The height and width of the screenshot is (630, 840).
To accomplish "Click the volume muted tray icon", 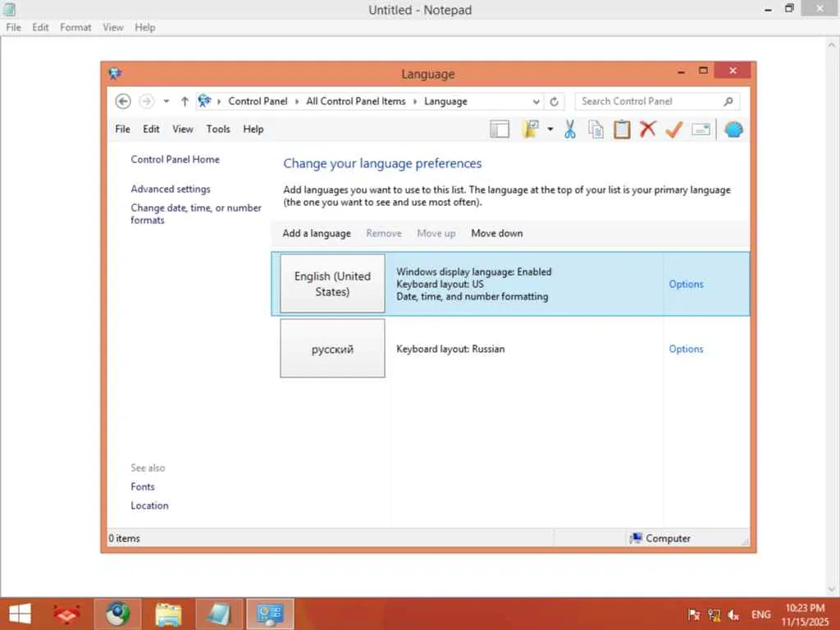I will pyautogui.click(x=733, y=615).
